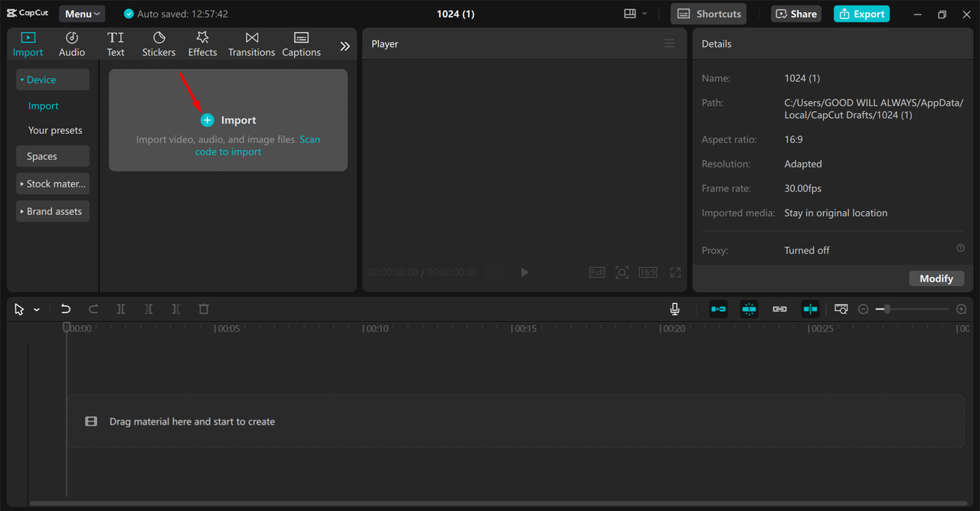Toggle preview axis in timeline toolbar
The height and width of the screenshot is (511, 980).
810,309
